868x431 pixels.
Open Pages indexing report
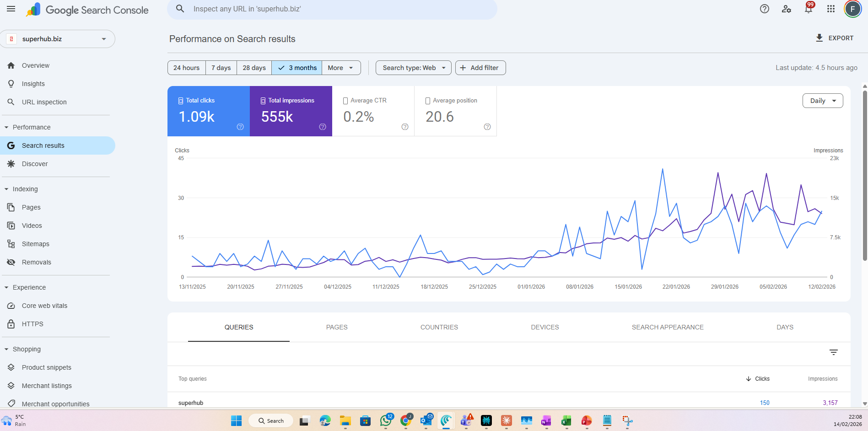pos(58,207)
